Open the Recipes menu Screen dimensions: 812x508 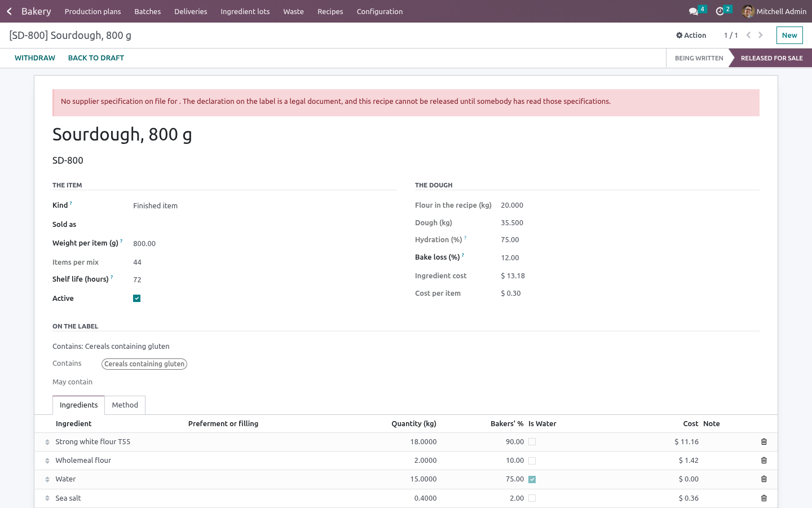point(330,11)
